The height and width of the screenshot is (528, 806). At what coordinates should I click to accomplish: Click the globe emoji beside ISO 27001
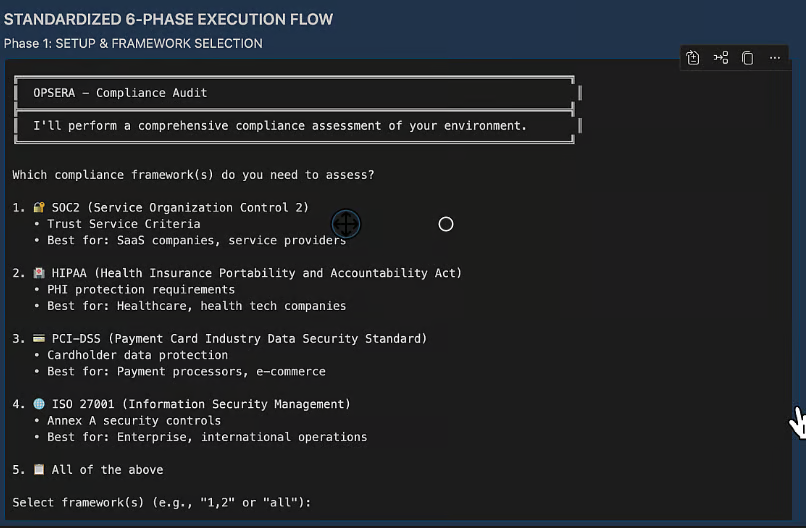click(x=39, y=404)
